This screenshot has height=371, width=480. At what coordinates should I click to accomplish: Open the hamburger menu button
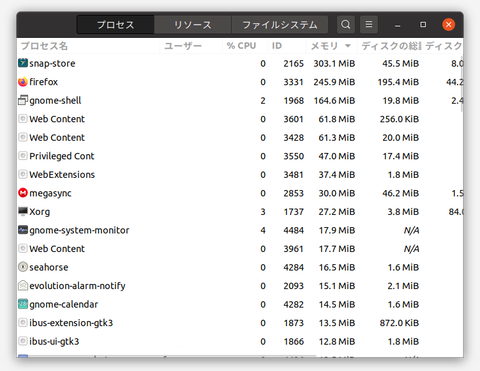coord(369,24)
